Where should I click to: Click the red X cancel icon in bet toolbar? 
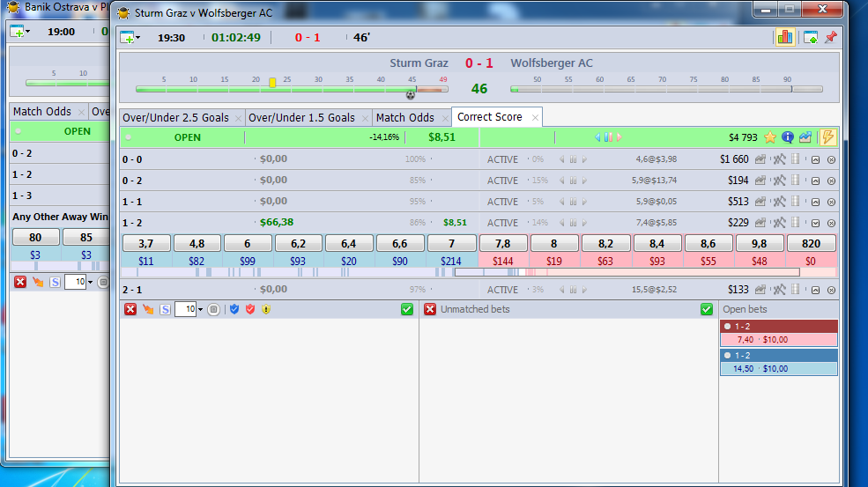pyautogui.click(x=130, y=309)
